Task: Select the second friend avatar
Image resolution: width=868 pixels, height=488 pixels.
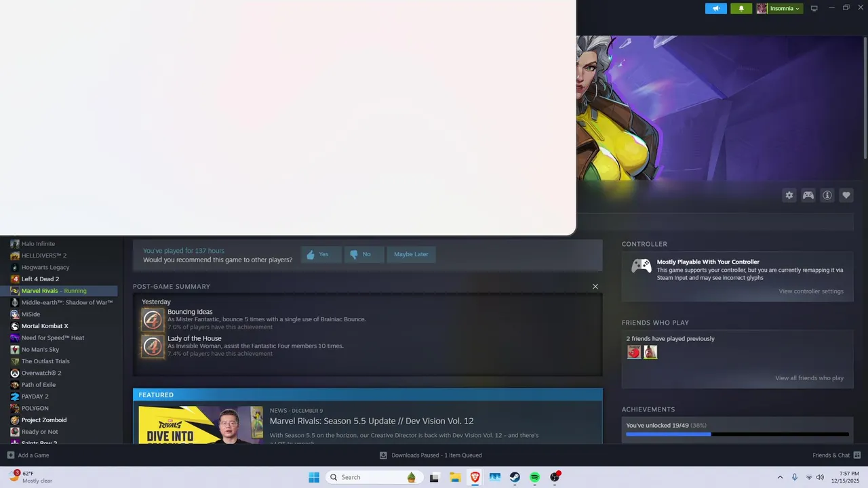Action: coord(650,352)
